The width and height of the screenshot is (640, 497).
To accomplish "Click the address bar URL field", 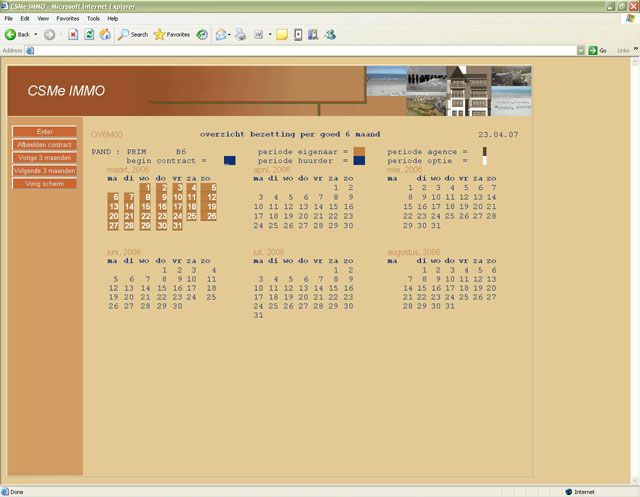I will click(x=300, y=50).
